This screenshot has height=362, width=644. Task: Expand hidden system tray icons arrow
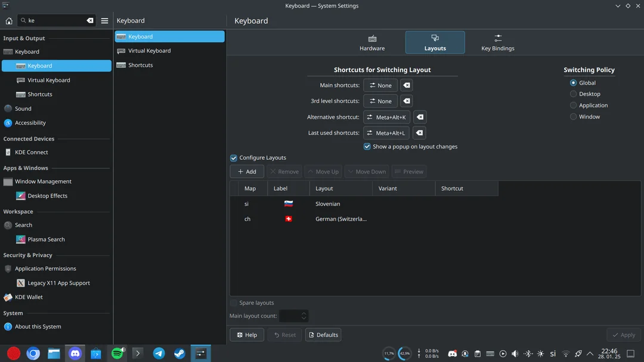[x=590, y=354]
